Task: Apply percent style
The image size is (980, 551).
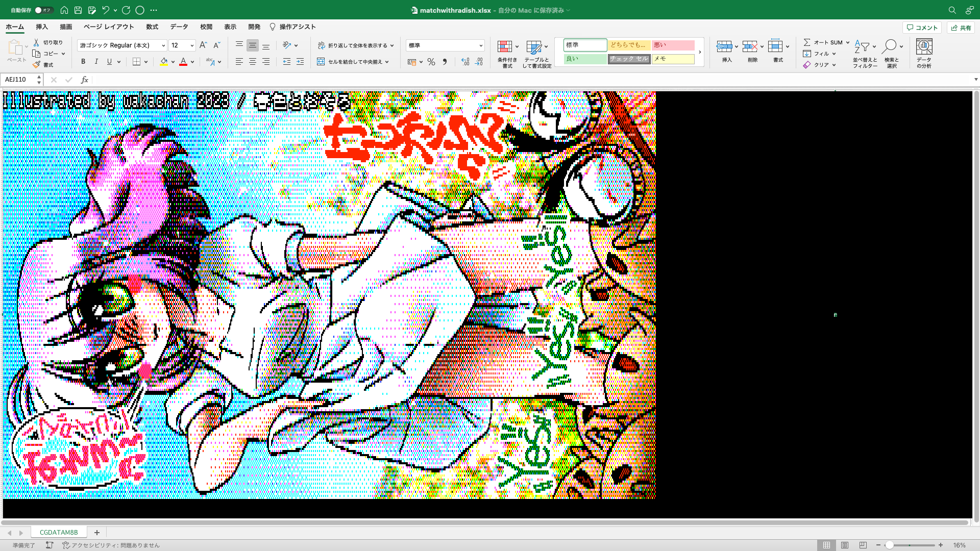Action: pos(431,62)
